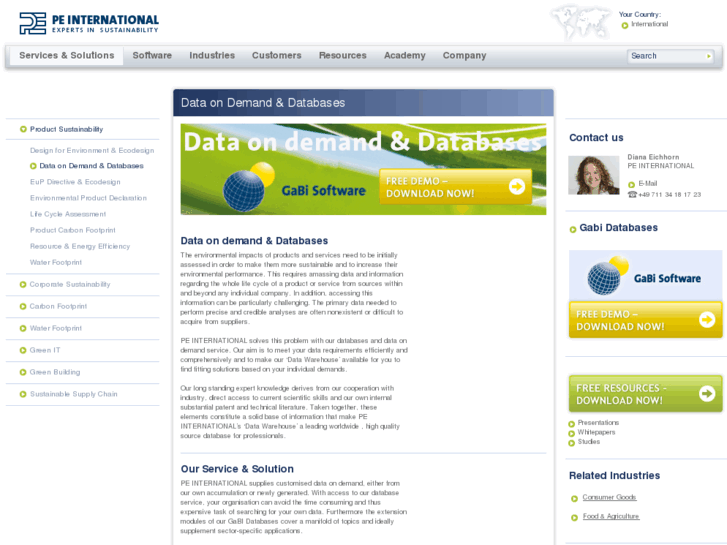727x545 pixels.
Task: Click the green bullet beside E-Mail
Action: click(631, 185)
